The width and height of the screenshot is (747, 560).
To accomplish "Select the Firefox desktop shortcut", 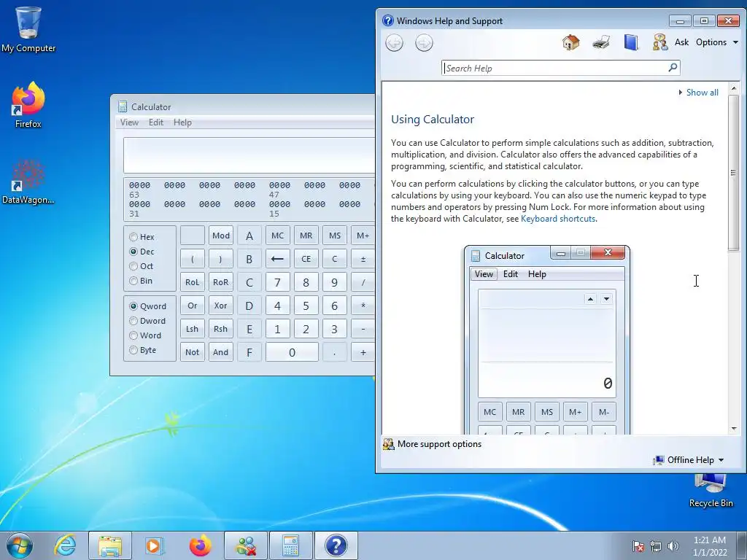I will point(28,105).
